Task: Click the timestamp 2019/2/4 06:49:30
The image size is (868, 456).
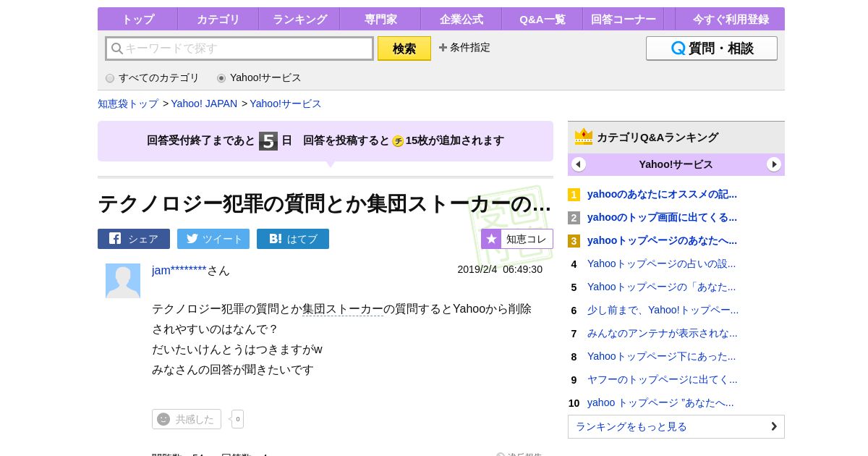Action: pyautogui.click(x=500, y=269)
